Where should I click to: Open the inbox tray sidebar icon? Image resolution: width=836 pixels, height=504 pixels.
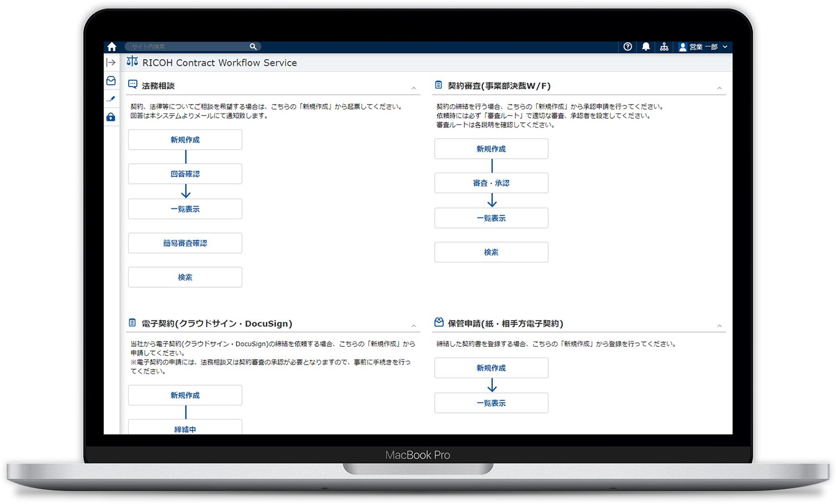tap(111, 81)
